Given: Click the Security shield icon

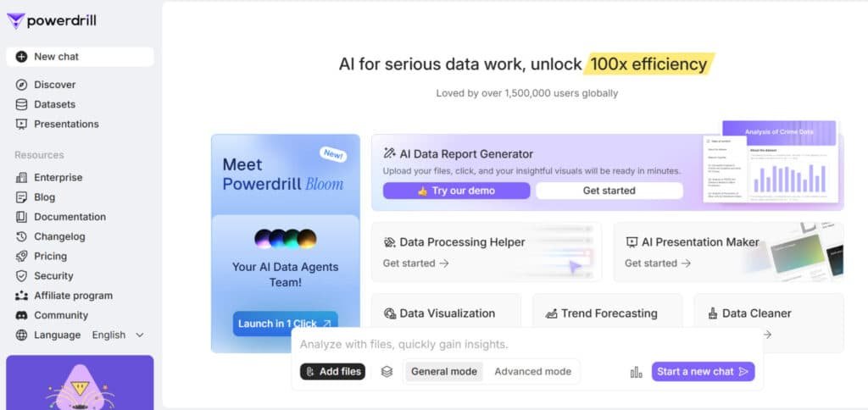Looking at the screenshot, I should click(x=21, y=275).
